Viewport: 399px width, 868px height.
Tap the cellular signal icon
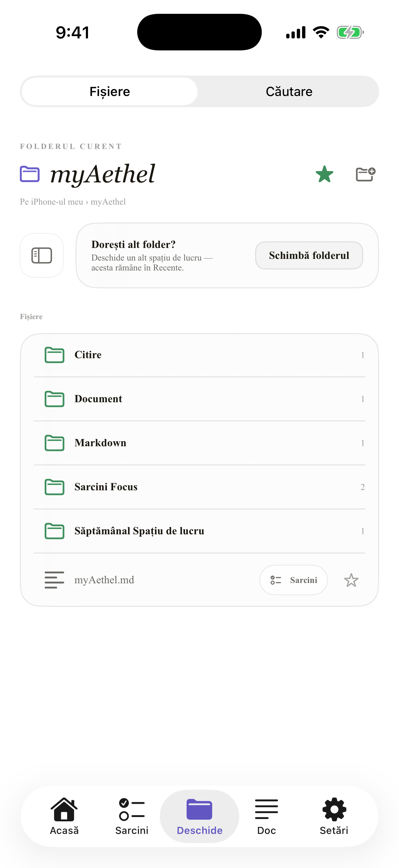(296, 33)
